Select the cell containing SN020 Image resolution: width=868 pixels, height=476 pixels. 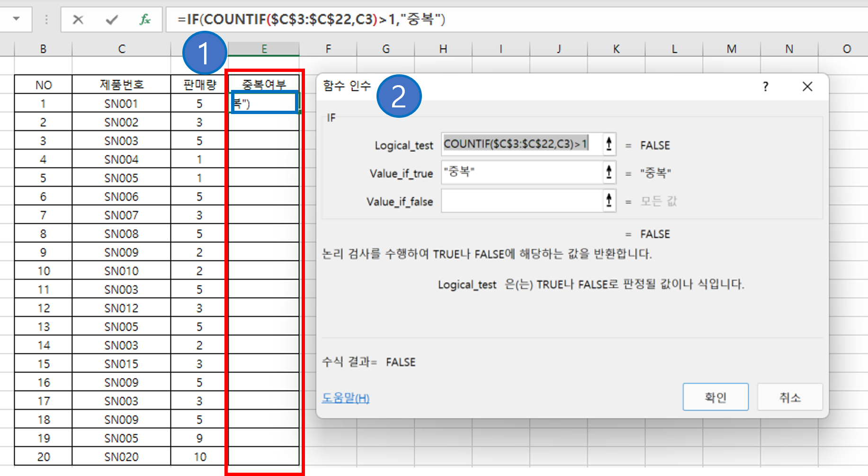(121, 456)
